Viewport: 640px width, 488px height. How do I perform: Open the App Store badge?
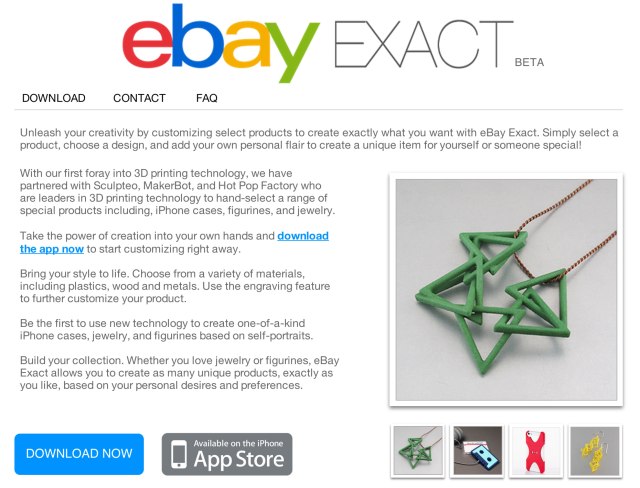click(227, 454)
